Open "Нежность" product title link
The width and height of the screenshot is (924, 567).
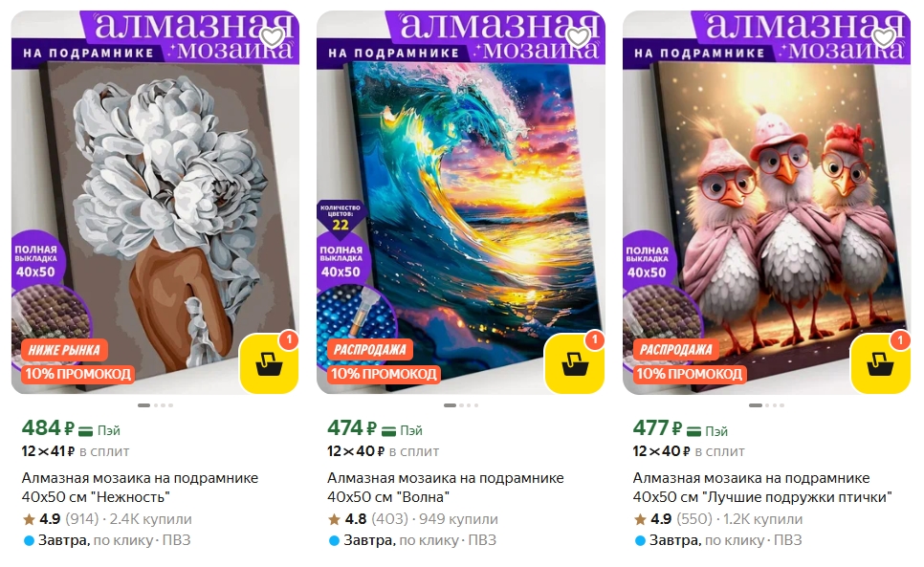tap(140, 488)
